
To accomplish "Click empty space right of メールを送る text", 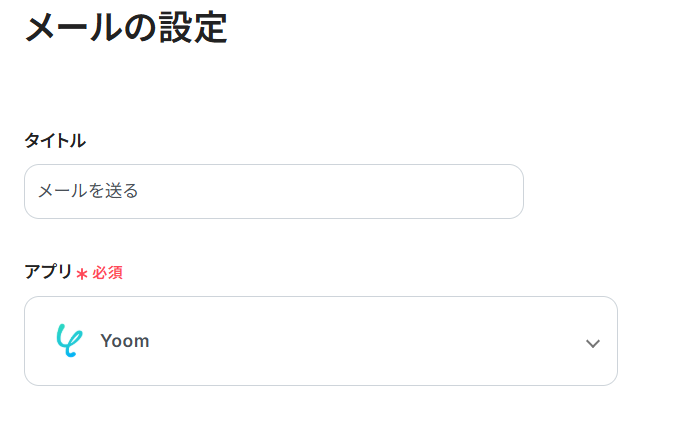I will 330,191.
